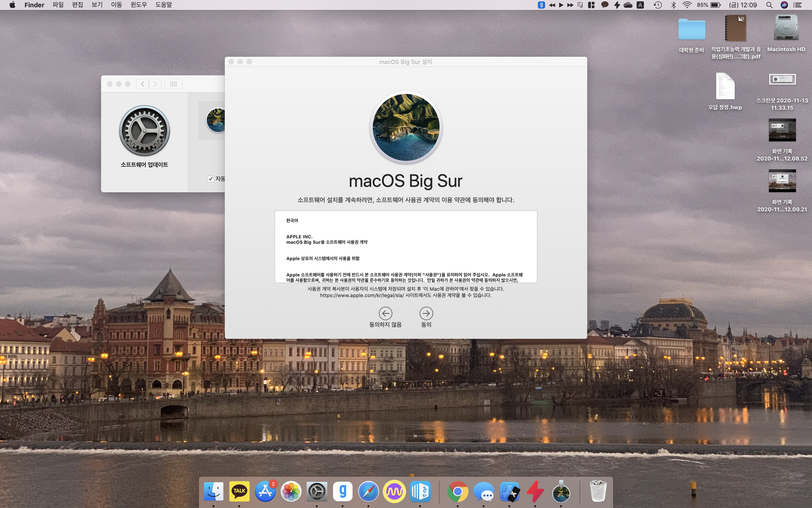Open Notification Center list icon
Screen dimensions: 812x508
pos(797,5)
